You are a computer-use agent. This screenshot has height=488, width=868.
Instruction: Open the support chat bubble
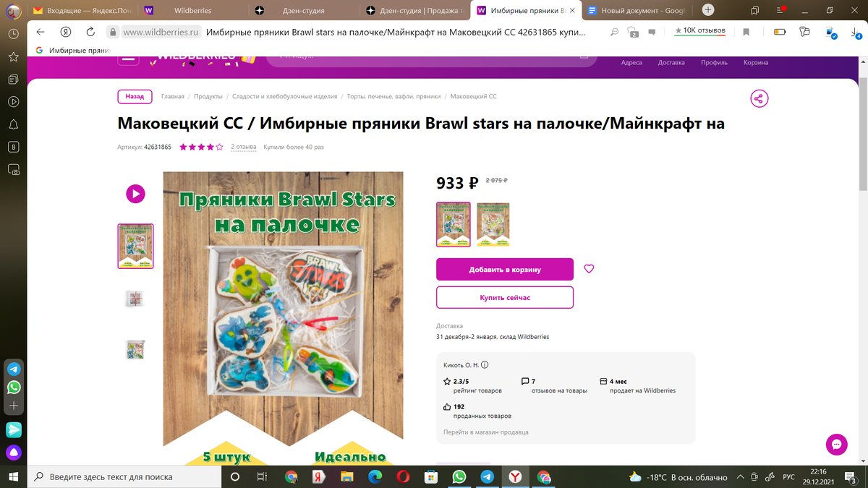point(836,444)
